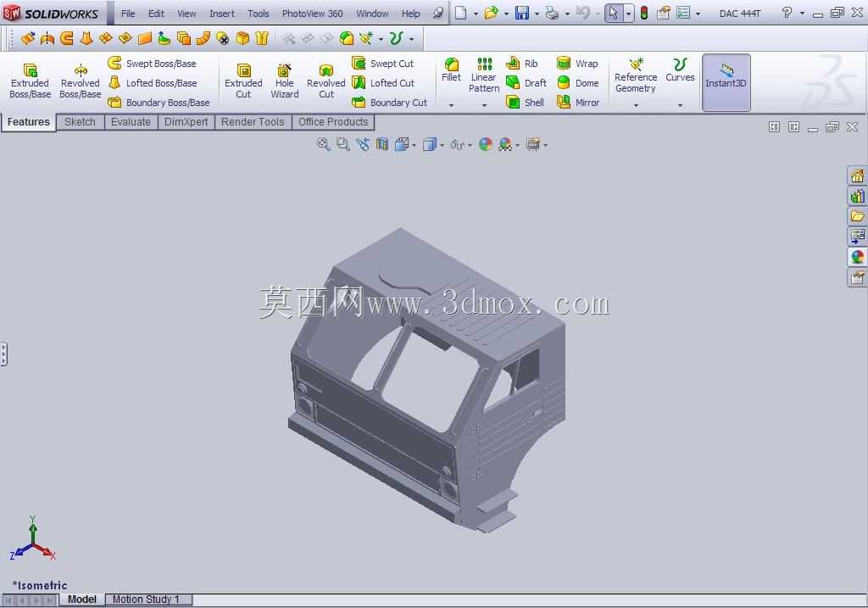Select the Wrap feature tool
Screen dimensions: 868x608
[577, 63]
